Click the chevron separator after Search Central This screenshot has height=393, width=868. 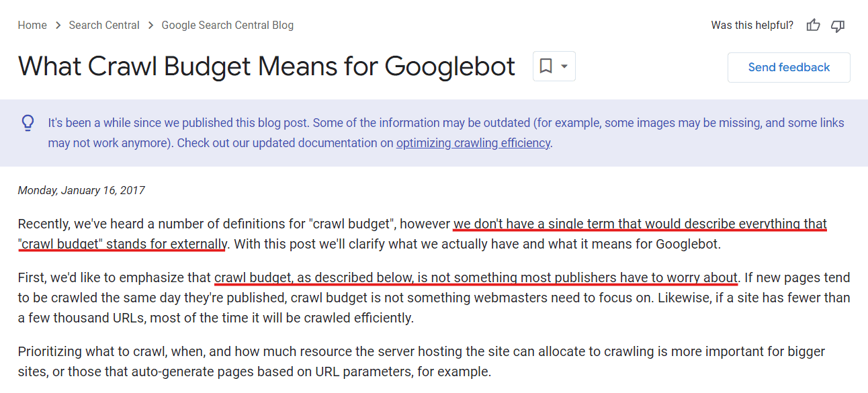(150, 25)
